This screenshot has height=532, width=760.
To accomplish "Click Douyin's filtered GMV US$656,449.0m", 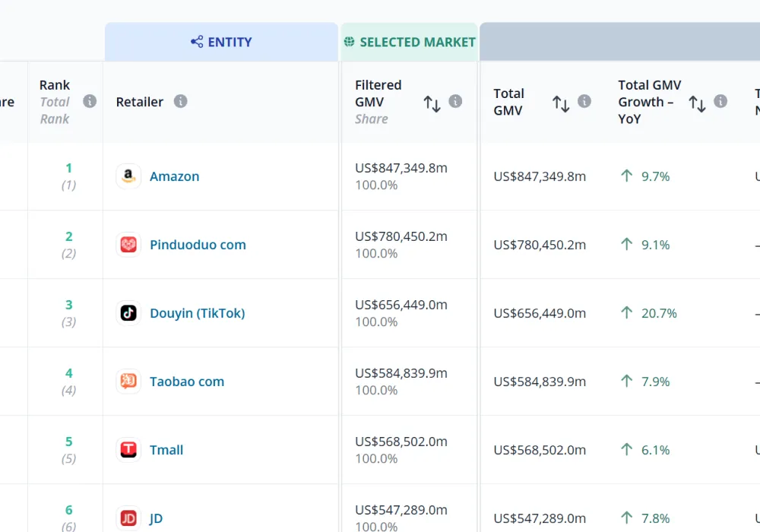I will tap(401, 305).
